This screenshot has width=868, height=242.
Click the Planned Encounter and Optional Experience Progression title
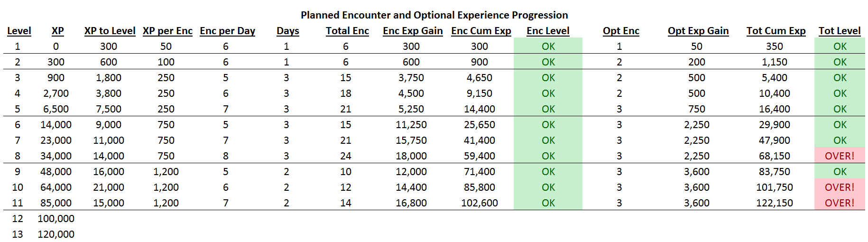pos(434,15)
